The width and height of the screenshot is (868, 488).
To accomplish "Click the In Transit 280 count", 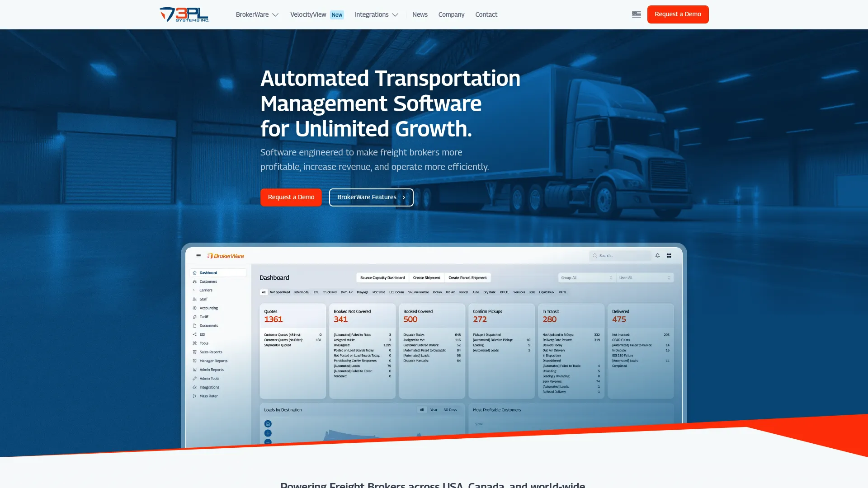I will 550,319.
